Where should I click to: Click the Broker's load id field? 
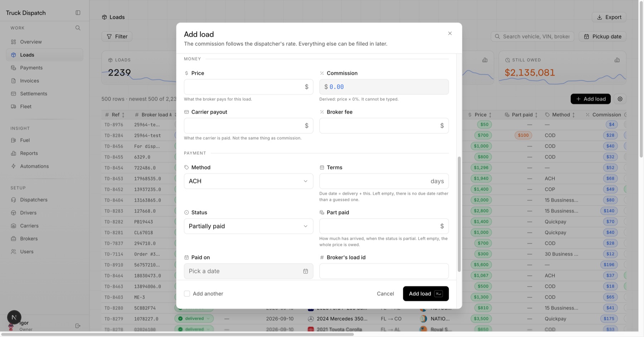click(x=384, y=271)
